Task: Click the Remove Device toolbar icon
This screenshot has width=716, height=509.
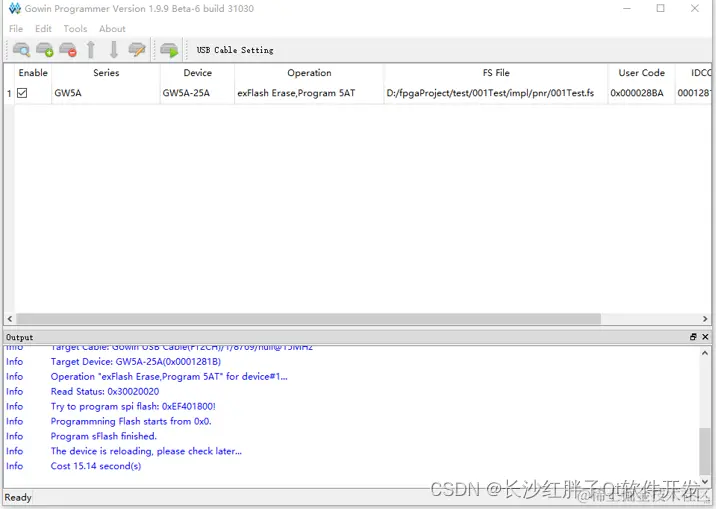Action: point(68,50)
